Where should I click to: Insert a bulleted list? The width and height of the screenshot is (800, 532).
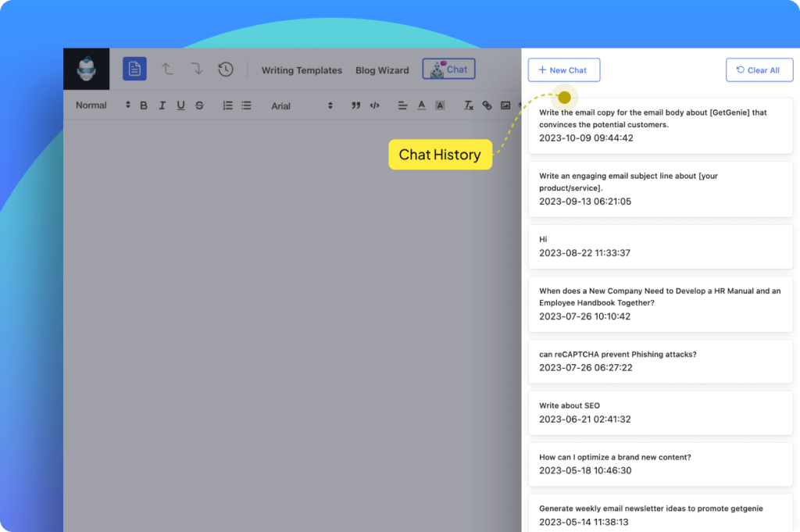tap(246, 105)
